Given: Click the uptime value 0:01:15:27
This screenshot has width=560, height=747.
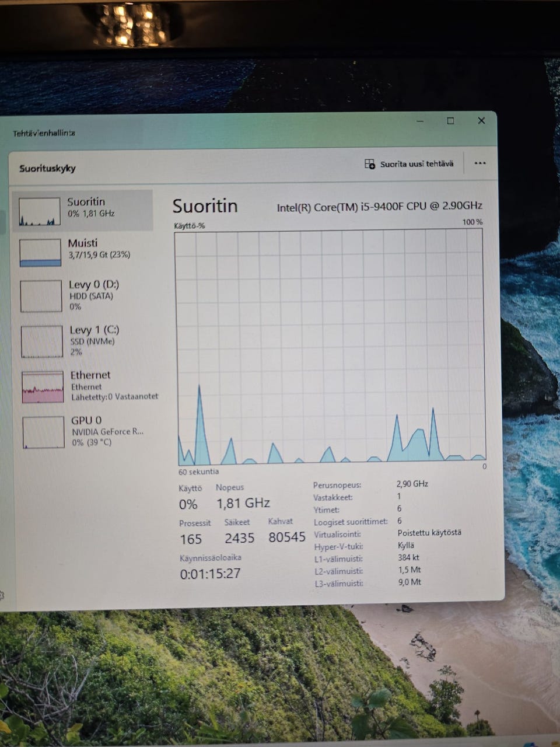Looking at the screenshot, I should [x=210, y=574].
